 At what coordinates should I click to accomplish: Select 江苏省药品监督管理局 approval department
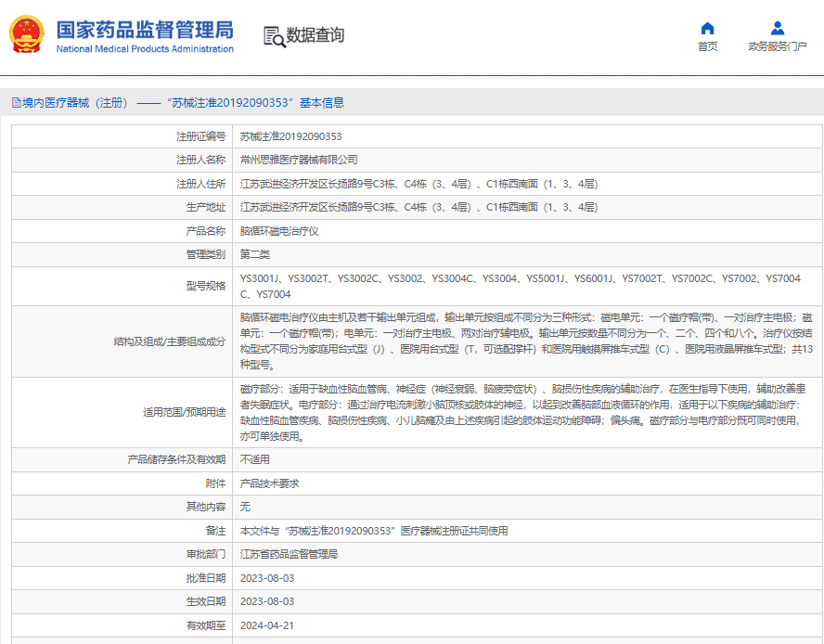(289, 554)
